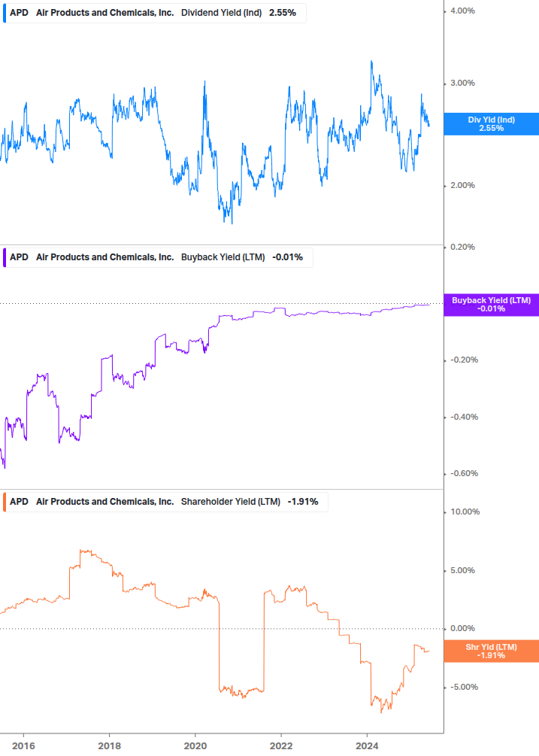The height and width of the screenshot is (756, 539).
Task: Click the APD ticker in the Shareholder Yield legend
Action: [20, 502]
